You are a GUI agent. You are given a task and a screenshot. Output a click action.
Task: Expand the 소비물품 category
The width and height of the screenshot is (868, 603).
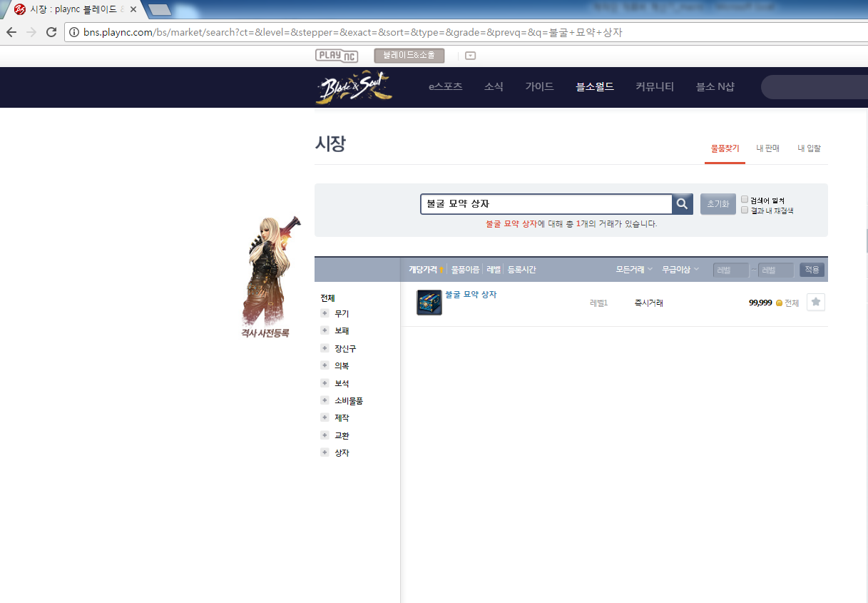tap(325, 400)
